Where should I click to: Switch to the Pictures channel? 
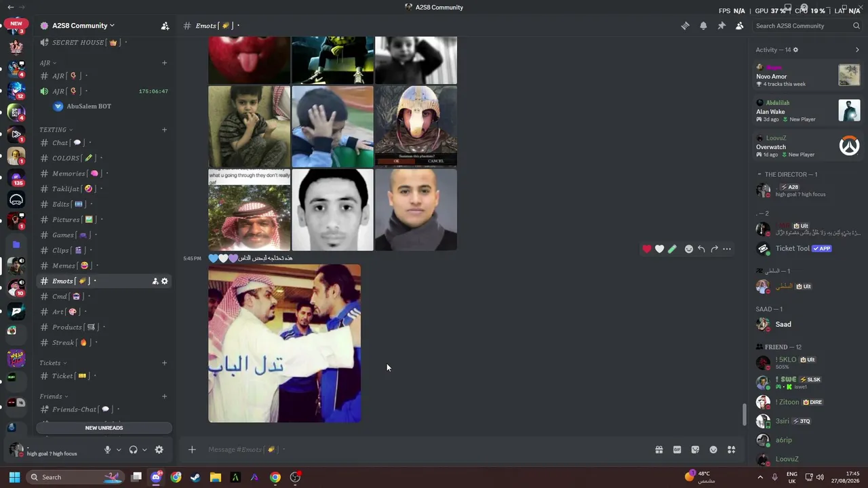(104, 220)
